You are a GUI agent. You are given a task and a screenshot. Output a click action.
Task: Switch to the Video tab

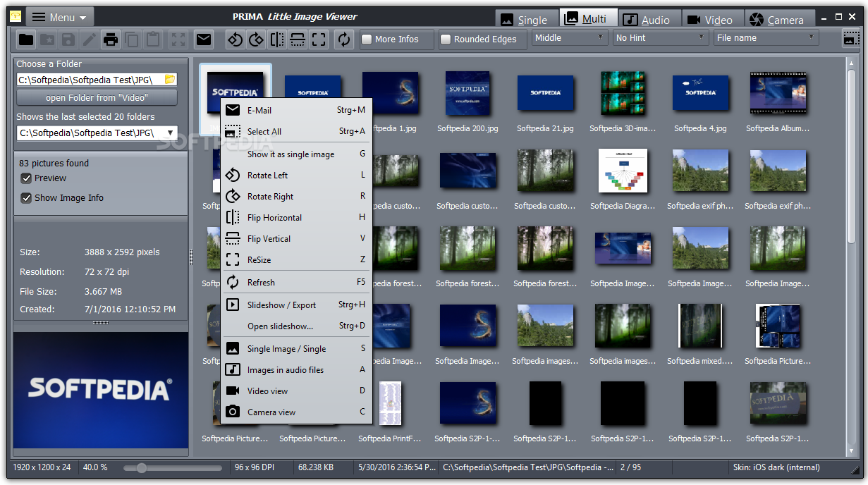712,19
